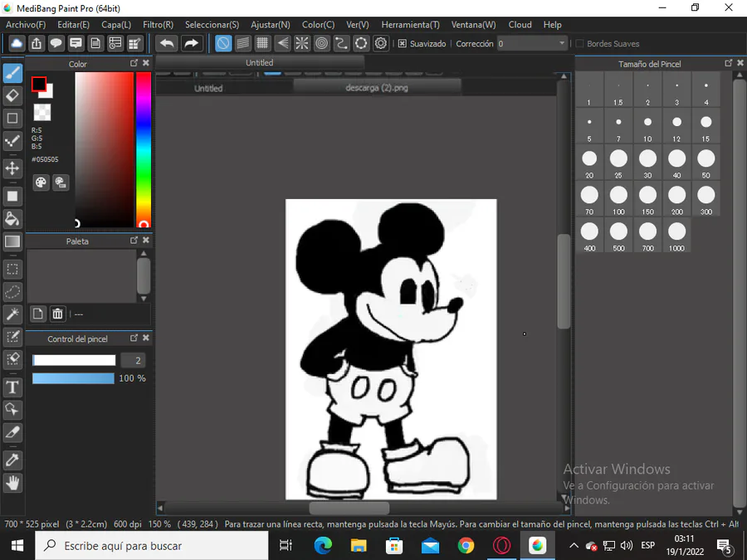Close the Paleta panel

[146, 241]
